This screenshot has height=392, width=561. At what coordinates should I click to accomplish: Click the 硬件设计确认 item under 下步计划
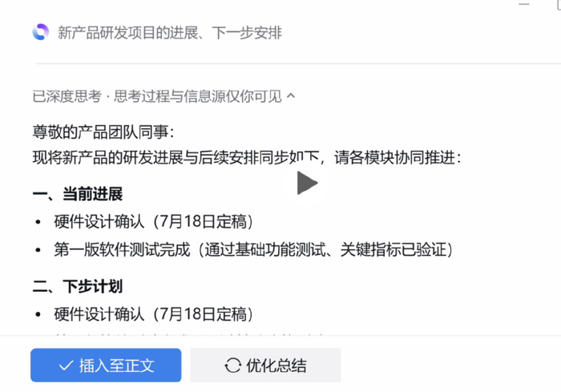pos(154,314)
